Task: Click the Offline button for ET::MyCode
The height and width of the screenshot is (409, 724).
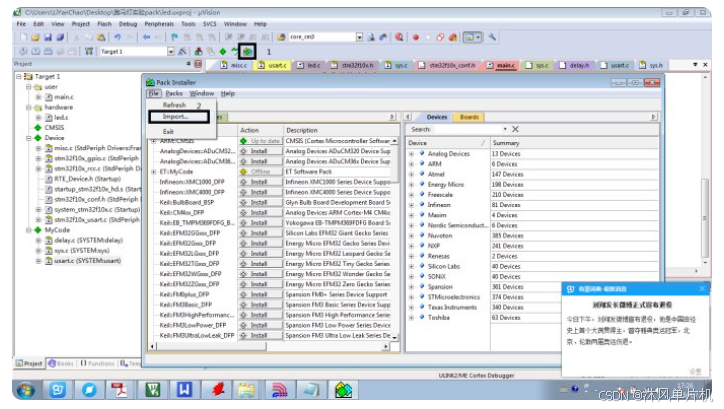Action: point(260,172)
